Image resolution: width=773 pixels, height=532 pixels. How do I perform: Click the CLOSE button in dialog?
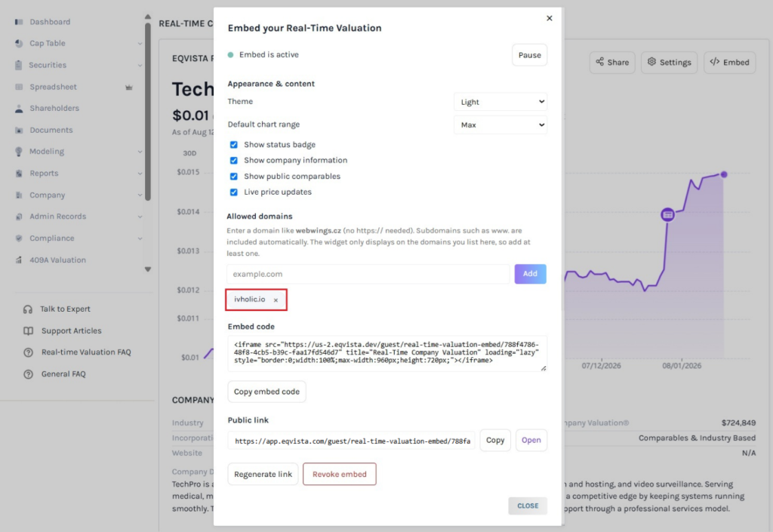[528, 506]
